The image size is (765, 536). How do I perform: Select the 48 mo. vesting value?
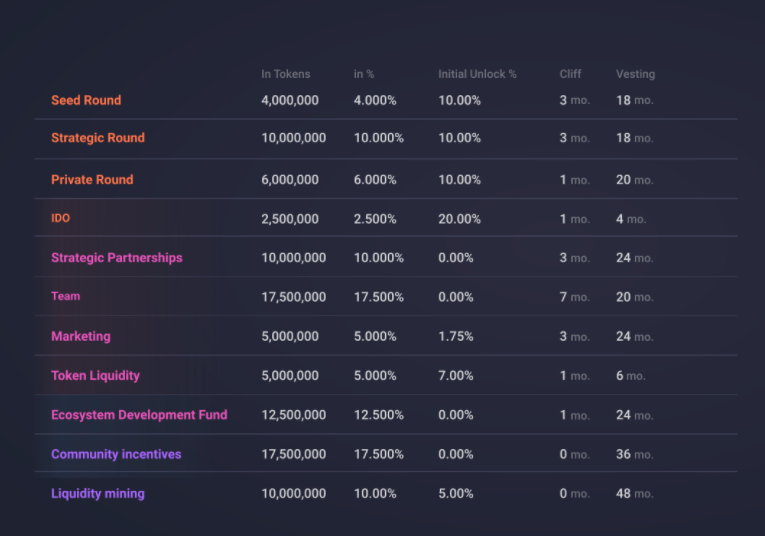pos(634,494)
